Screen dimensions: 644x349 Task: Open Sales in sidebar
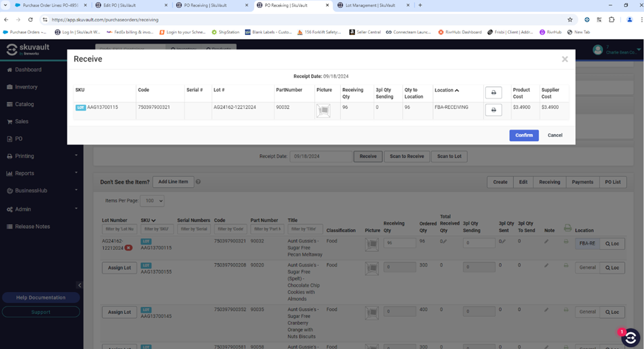21,122
